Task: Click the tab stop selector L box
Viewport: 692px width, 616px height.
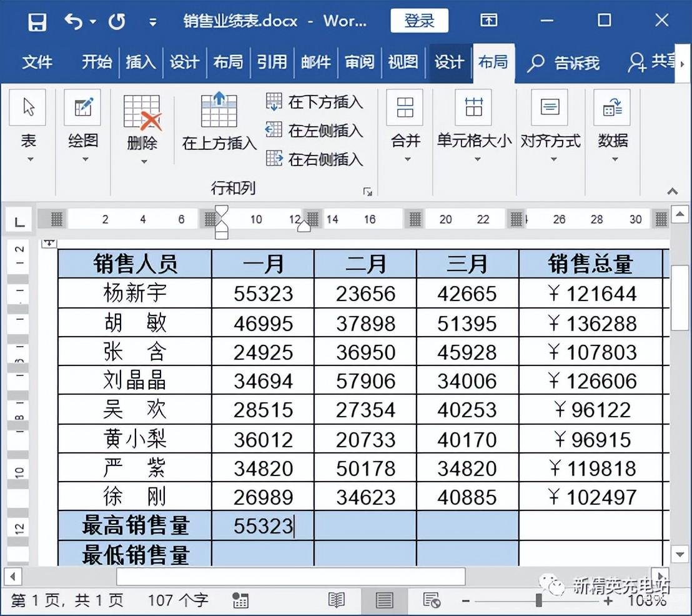Action: [19, 219]
